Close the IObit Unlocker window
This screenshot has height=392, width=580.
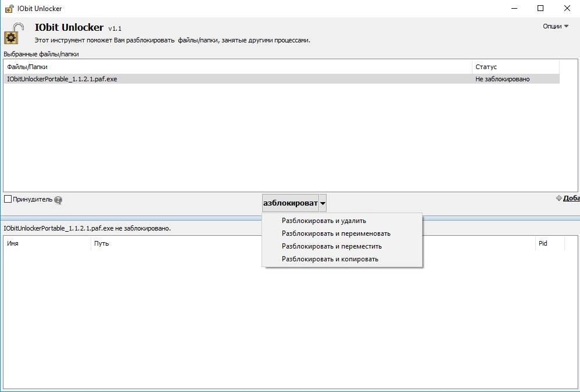pyautogui.click(x=567, y=8)
